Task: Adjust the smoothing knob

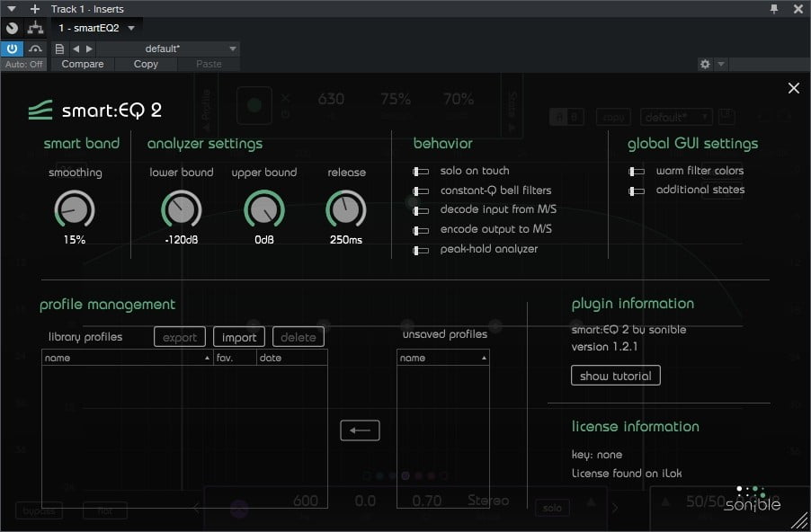Action: [75, 209]
